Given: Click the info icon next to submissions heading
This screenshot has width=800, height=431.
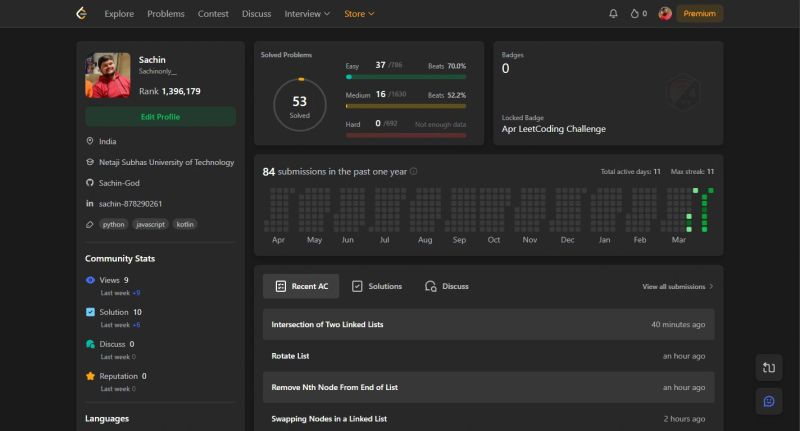Looking at the screenshot, I should coord(414,171).
